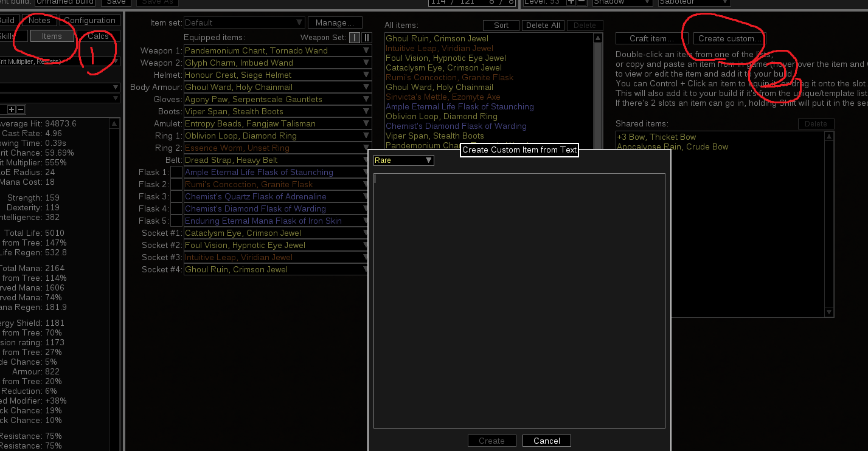The height and width of the screenshot is (451, 868).
Task: Open the Crit Multiplier, Resists stat dropdown
Action: (x=60, y=61)
